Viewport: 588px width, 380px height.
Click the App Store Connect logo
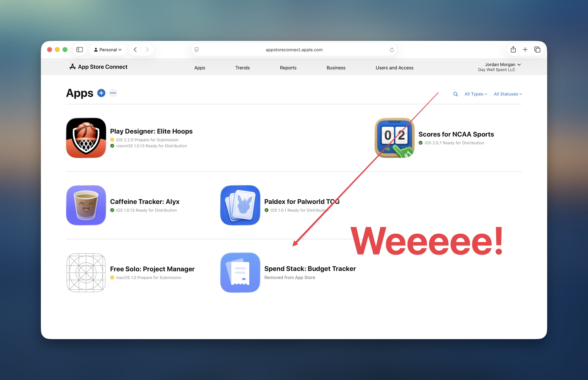(x=98, y=67)
